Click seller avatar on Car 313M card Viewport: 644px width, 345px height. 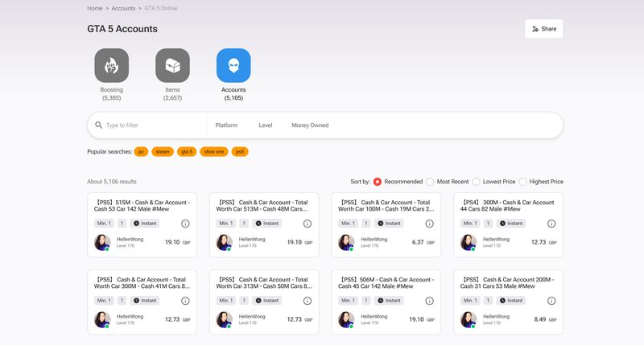225,319
